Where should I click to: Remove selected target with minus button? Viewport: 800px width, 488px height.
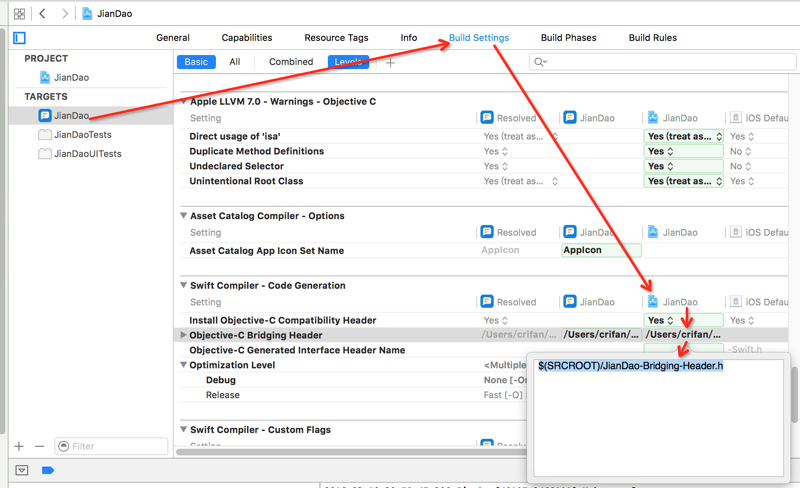[40, 446]
